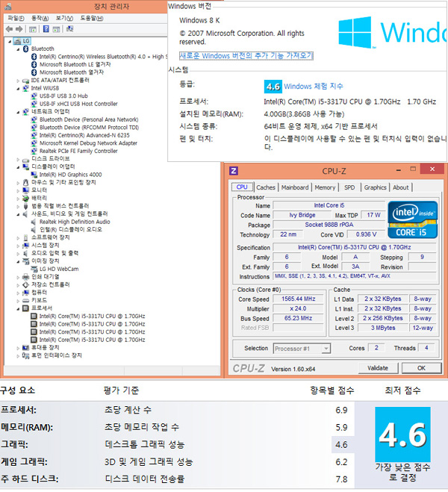Click the Intel Core i5 badge in CPU-Z
The height and width of the screenshot is (492, 448).
tap(412, 219)
